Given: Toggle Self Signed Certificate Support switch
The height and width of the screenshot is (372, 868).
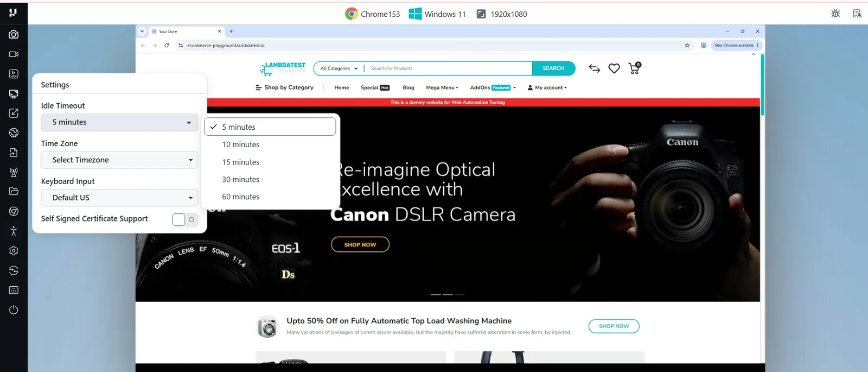Looking at the screenshot, I should click(x=185, y=219).
